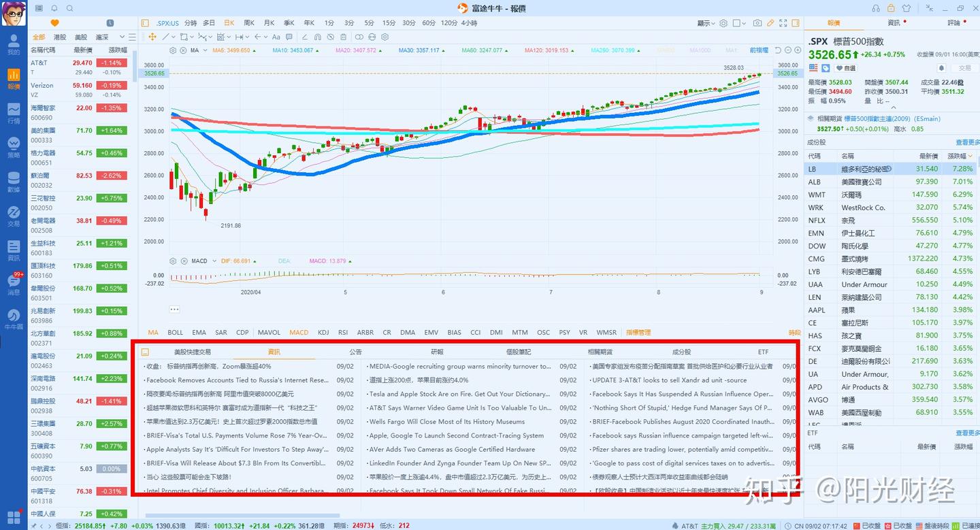This screenshot has width=980, height=530.
Task: Open the notifications bell icon
Action: coord(54,8)
